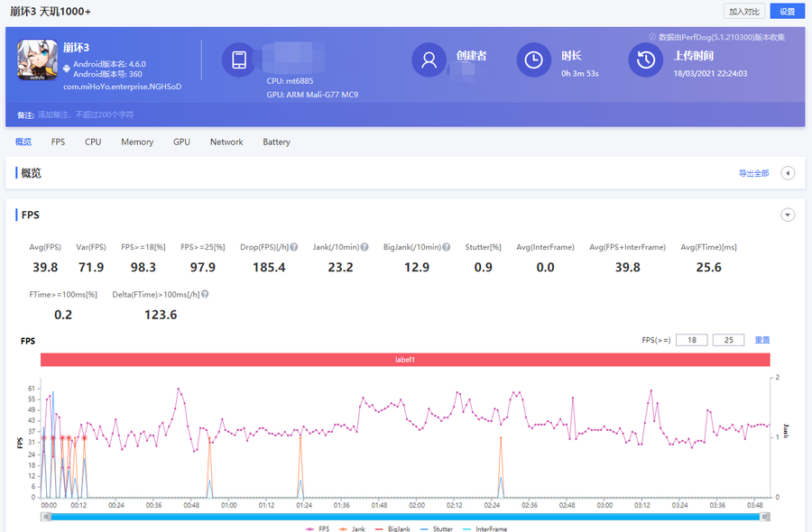Viewport: 812px width, 532px height.
Task: Collapse the 概览 overview panel
Action: [x=788, y=173]
